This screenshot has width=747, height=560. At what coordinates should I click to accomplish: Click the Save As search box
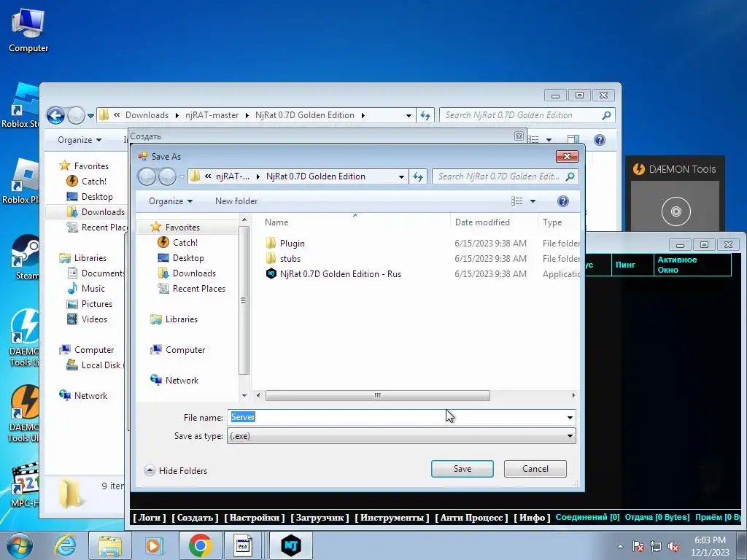pos(505,176)
